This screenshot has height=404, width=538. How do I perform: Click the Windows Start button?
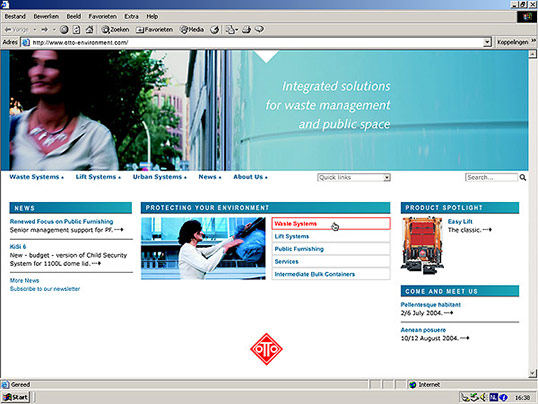coord(15,397)
